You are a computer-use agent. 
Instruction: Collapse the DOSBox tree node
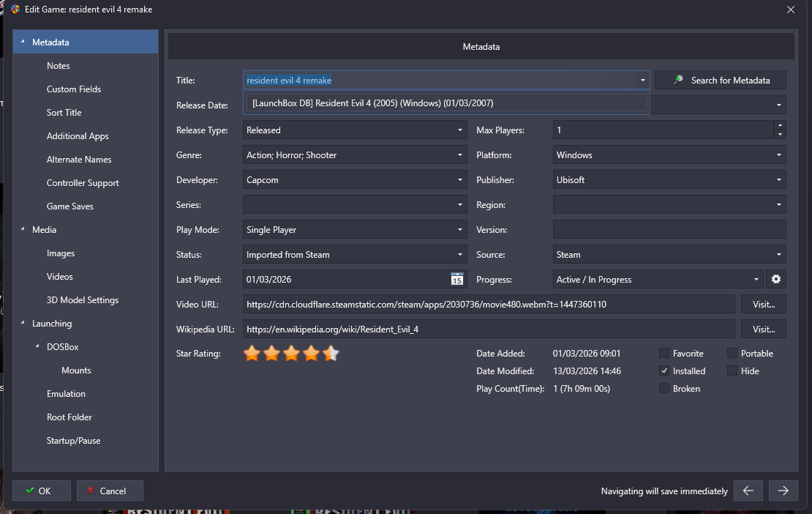tap(37, 346)
